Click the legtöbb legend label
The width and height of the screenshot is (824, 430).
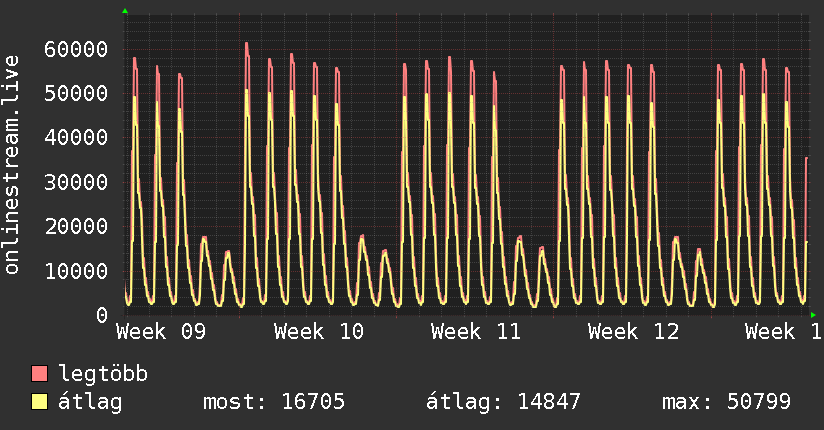(x=103, y=374)
